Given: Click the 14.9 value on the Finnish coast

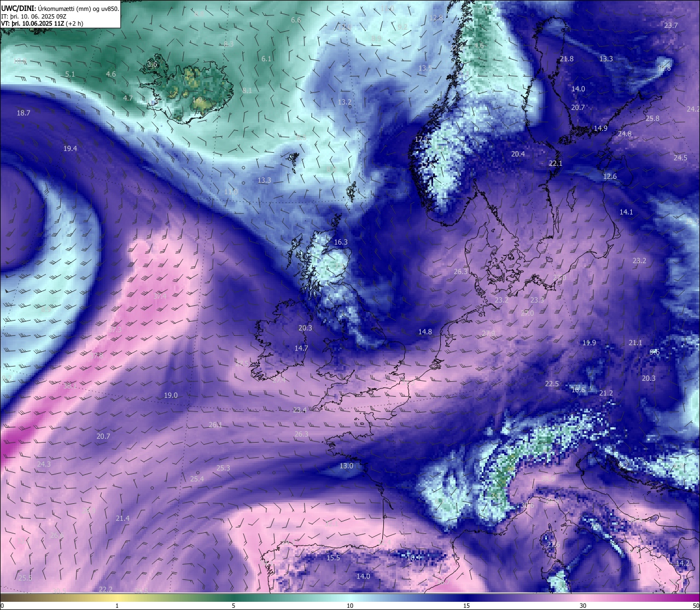Looking at the screenshot, I should (600, 128).
